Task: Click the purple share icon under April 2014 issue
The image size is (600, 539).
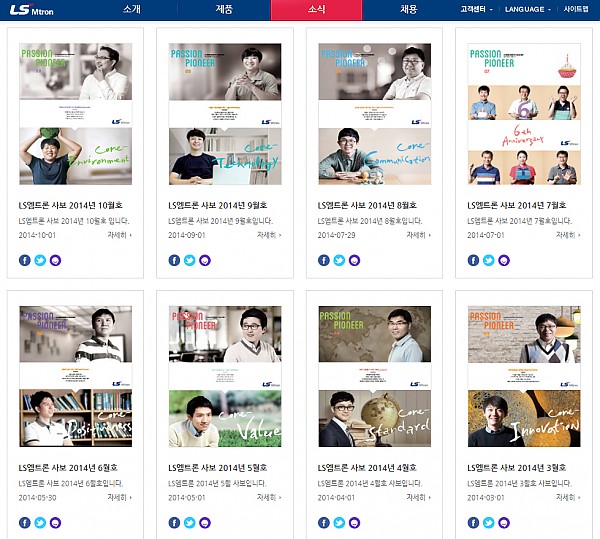Action: 354,522
